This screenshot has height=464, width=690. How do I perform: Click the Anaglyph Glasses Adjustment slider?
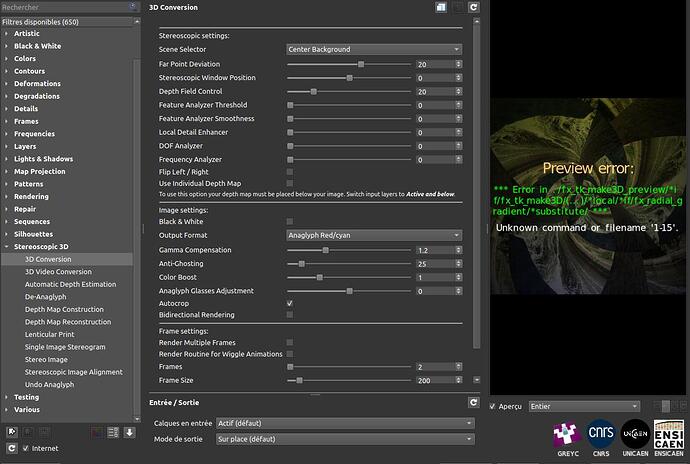pos(349,291)
